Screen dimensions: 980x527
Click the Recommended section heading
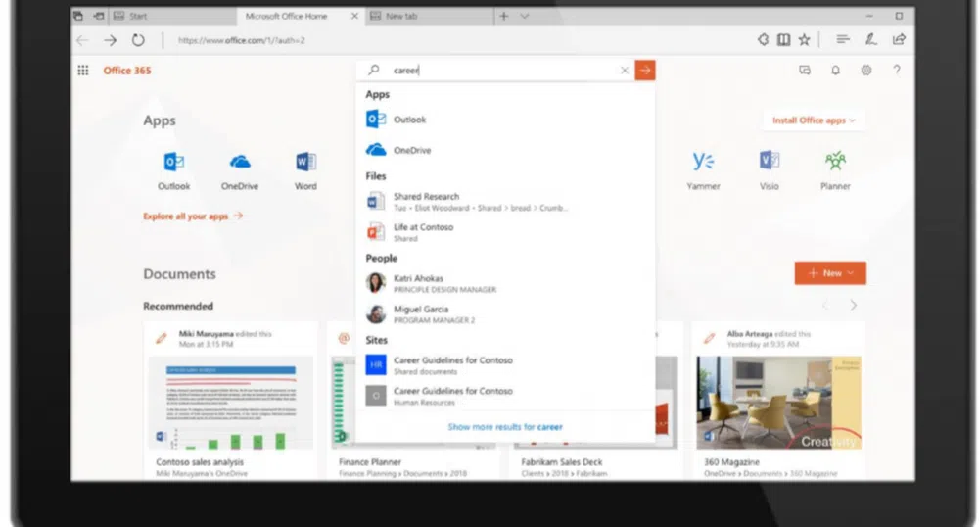click(178, 306)
